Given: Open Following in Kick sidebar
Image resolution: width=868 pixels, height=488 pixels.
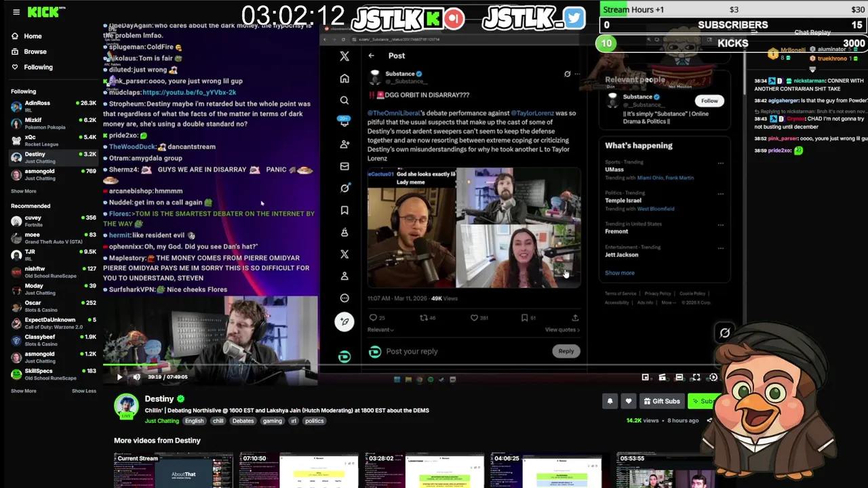Looking at the screenshot, I should [x=33, y=67].
